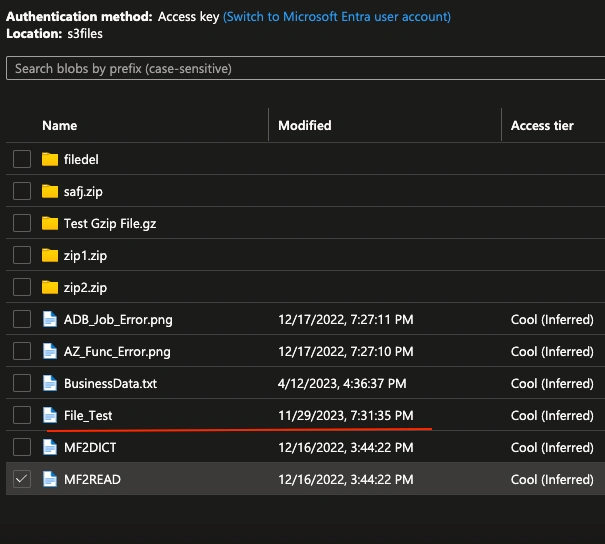605x544 pixels.
Task: Click the safj.zip folder icon
Action: [50, 191]
